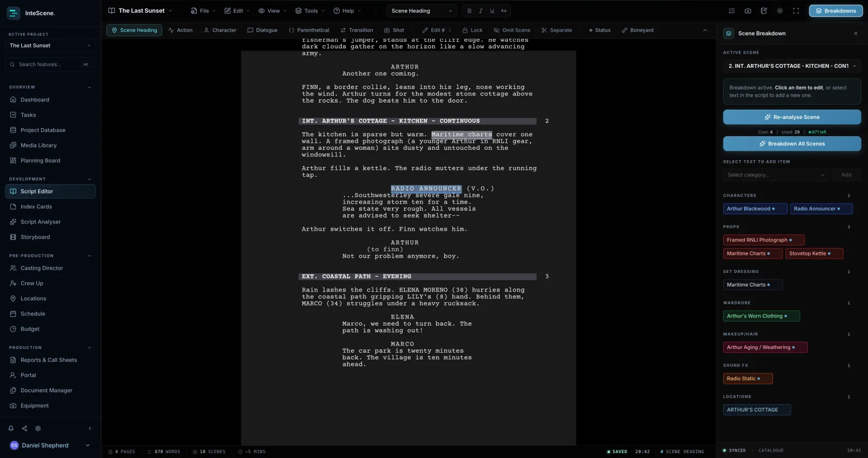Screen dimensions: 868x458
Task: Select the Action element button
Action: (x=181, y=30)
